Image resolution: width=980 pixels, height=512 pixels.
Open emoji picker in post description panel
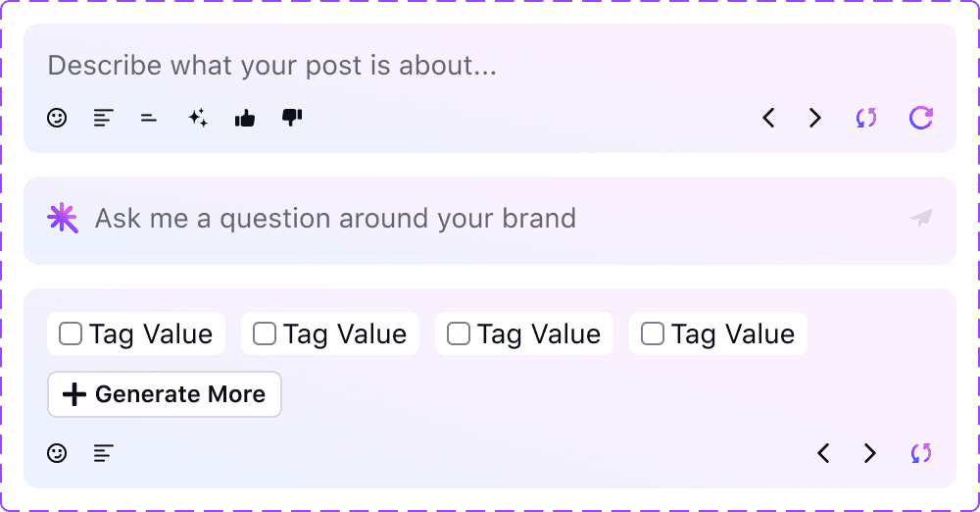point(57,118)
